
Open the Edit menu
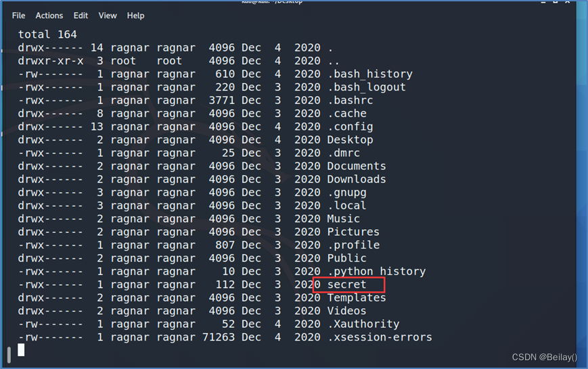click(81, 16)
